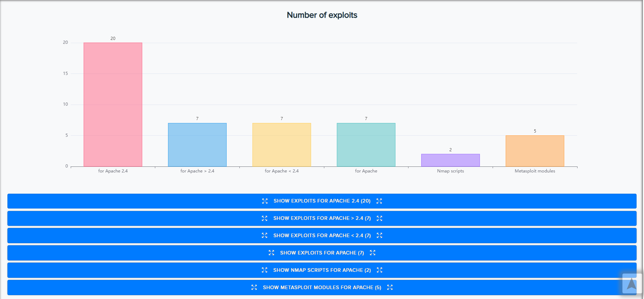
Task: Expand the "Show Exploits for Apache > 2.4 (7)" section
Action: click(322, 218)
